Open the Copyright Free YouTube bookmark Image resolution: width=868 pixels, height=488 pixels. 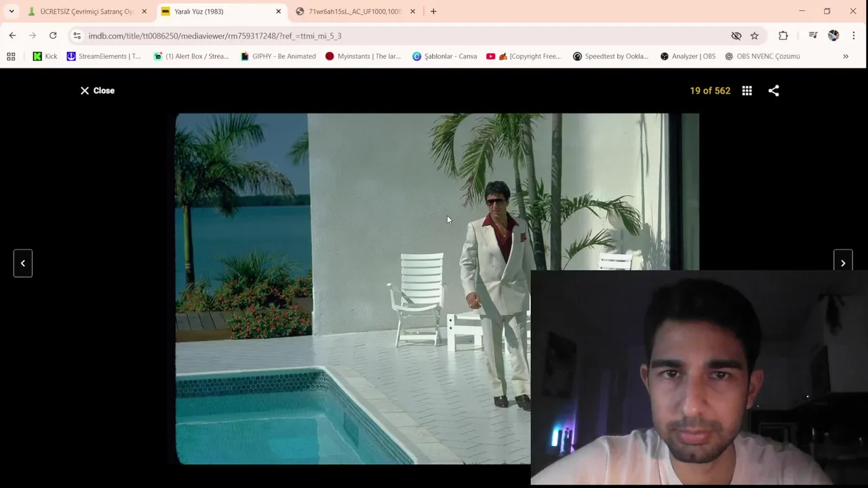pyautogui.click(x=524, y=56)
